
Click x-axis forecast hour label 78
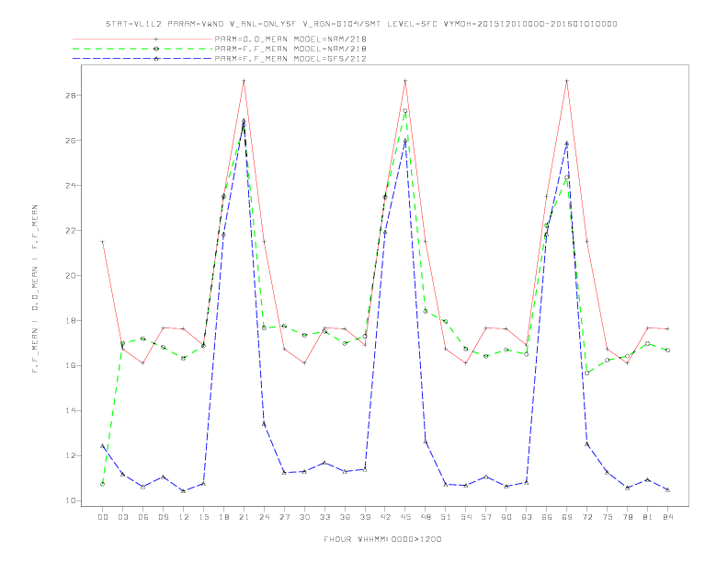coord(628,517)
